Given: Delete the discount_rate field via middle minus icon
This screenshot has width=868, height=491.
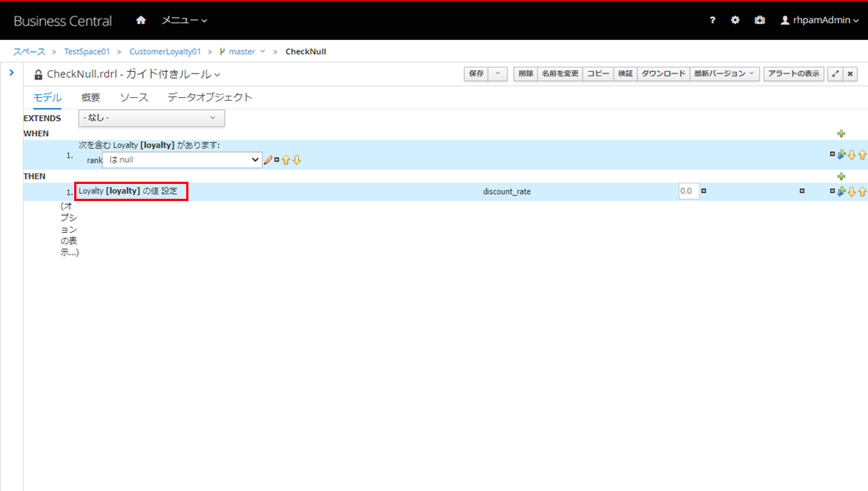Looking at the screenshot, I should (x=801, y=191).
